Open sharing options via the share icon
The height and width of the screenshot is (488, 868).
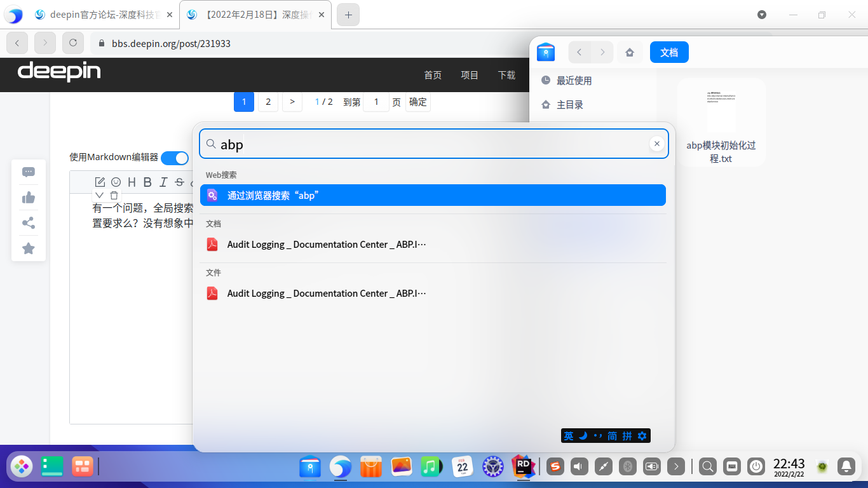click(x=28, y=222)
